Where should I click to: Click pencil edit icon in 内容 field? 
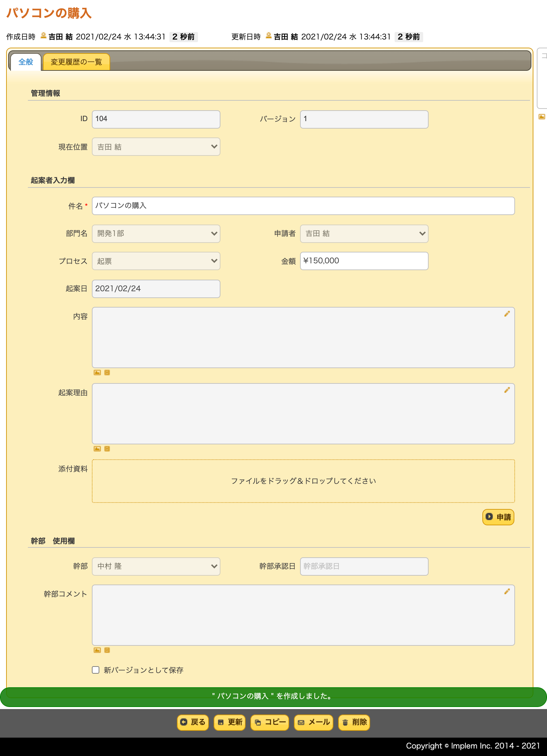[507, 314]
